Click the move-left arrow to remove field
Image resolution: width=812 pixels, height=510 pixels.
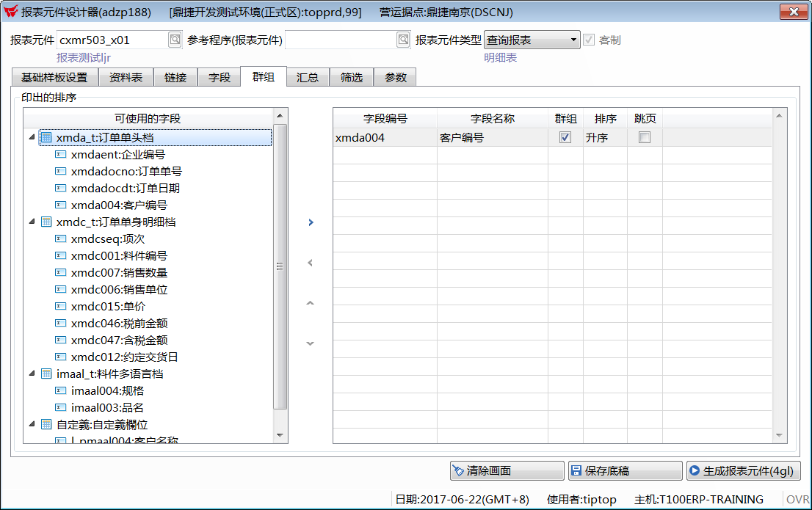pos(311,263)
